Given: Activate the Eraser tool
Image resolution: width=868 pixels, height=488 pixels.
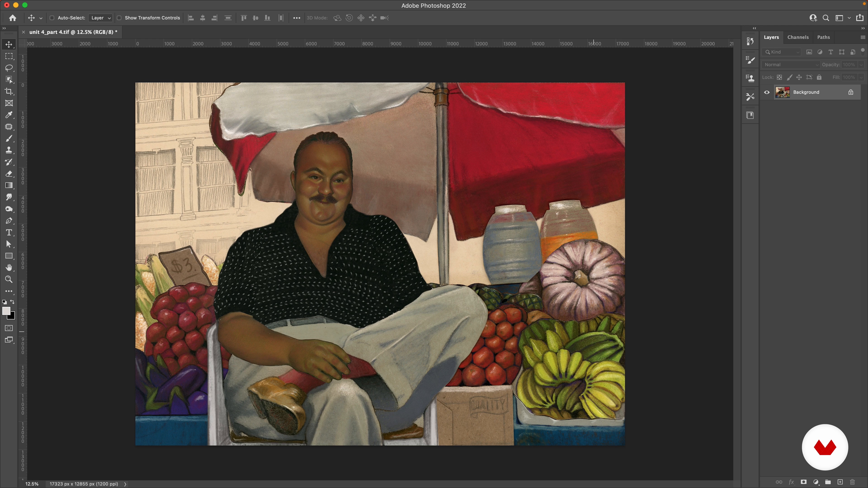Looking at the screenshot, I should (9, 174).
